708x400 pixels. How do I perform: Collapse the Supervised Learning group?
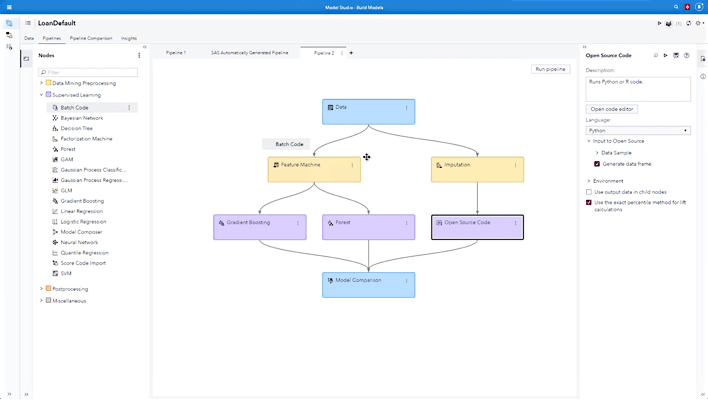pyautogui.click(x=42, y=95)
